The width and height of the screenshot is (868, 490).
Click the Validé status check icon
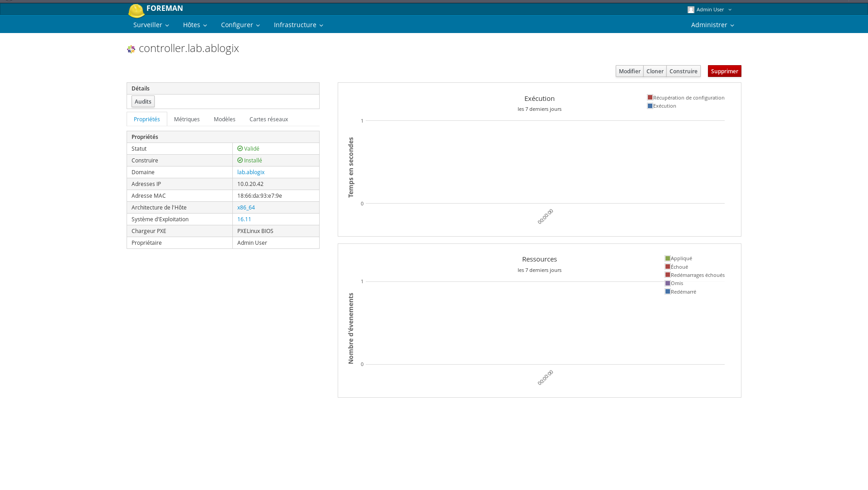tap(240, 148)
